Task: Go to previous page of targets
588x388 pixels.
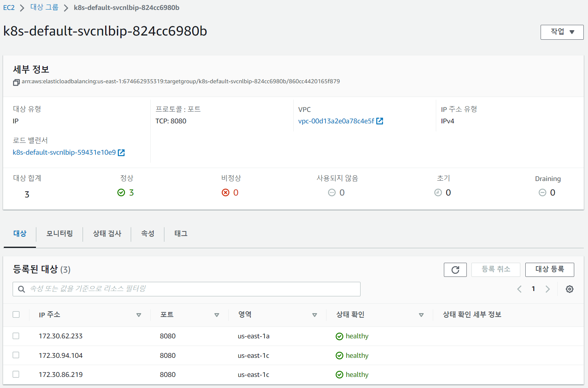Action: pos(519,289)
